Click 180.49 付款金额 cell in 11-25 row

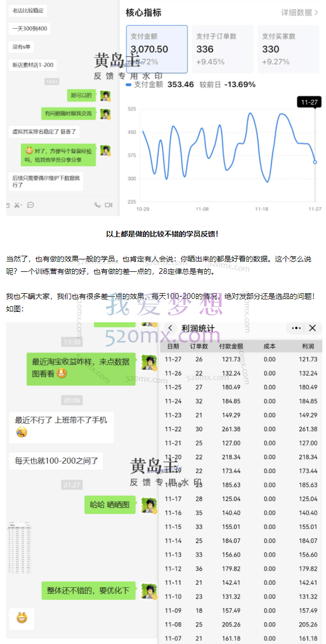coord(230,387)
